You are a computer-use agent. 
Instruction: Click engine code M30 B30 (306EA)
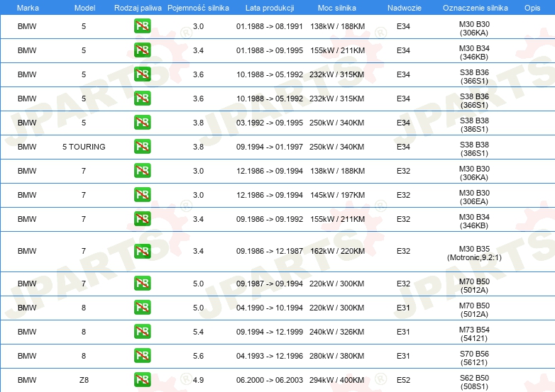tap(474, 197)
